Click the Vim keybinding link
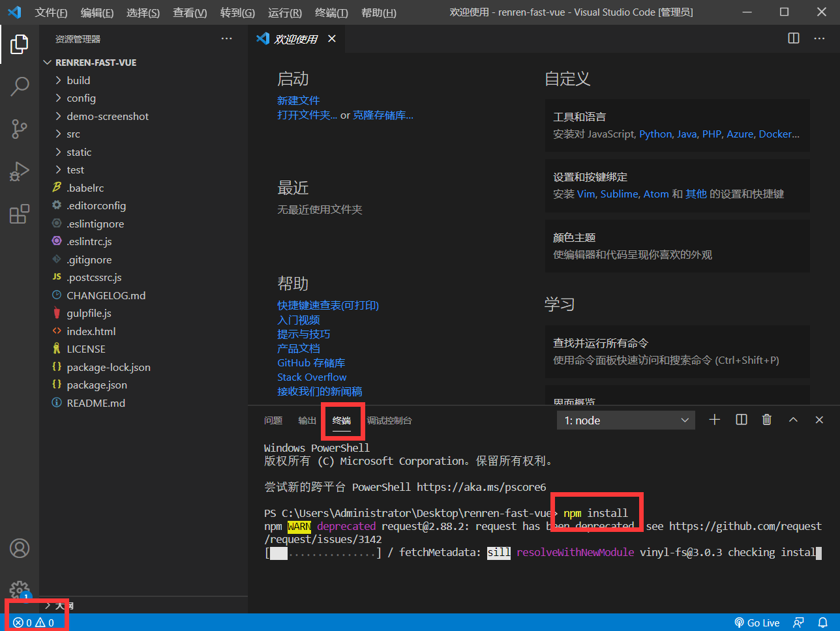Viewport: 840px width, 631px height. click(586, 194)
